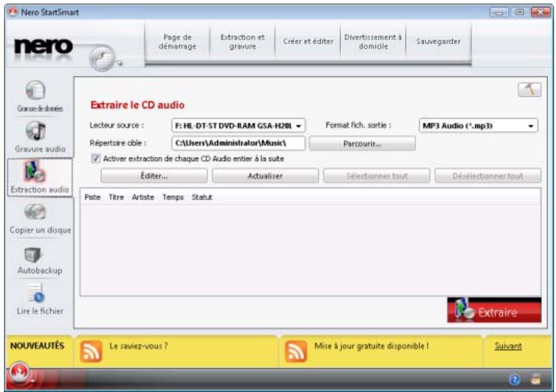Viewport: 556px width, 392px height.
Task: Click the hammer options icon
Action: (x=530, y=90)
